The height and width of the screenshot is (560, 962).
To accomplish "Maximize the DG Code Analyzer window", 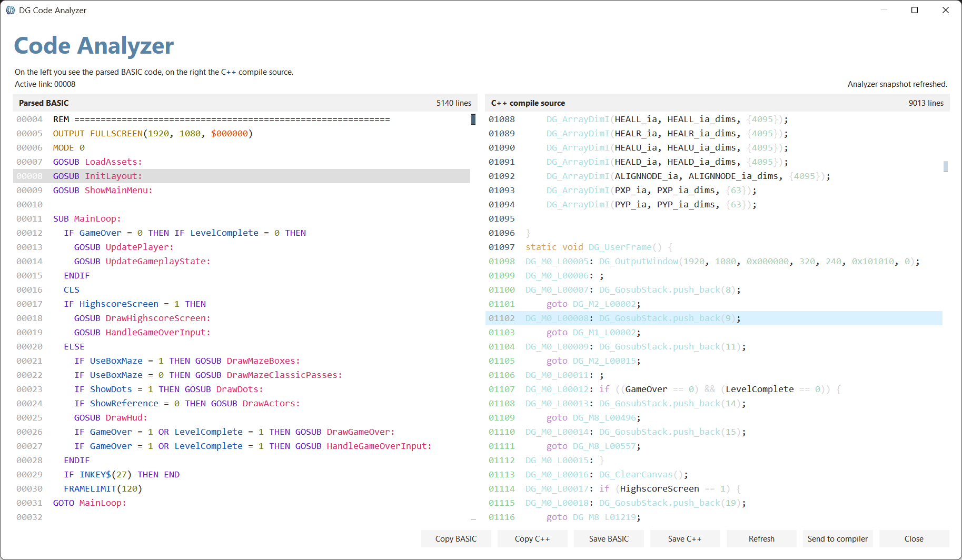I will coord(915,10).
